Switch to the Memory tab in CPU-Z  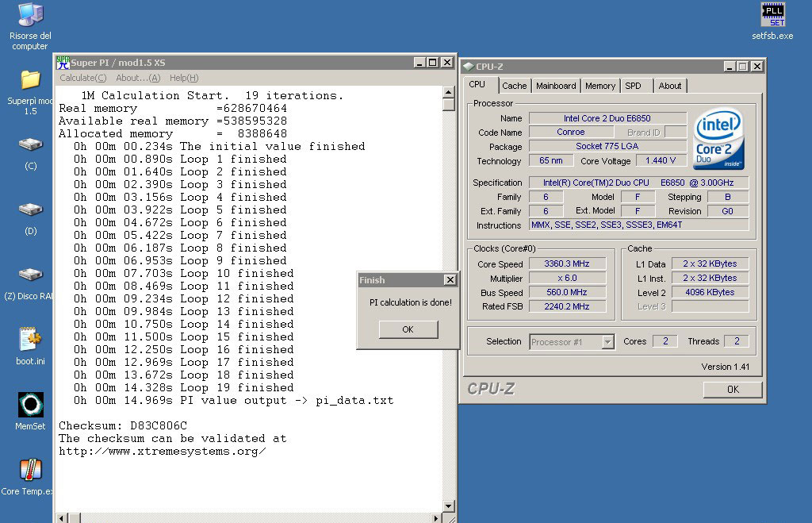tap(600, 86)
